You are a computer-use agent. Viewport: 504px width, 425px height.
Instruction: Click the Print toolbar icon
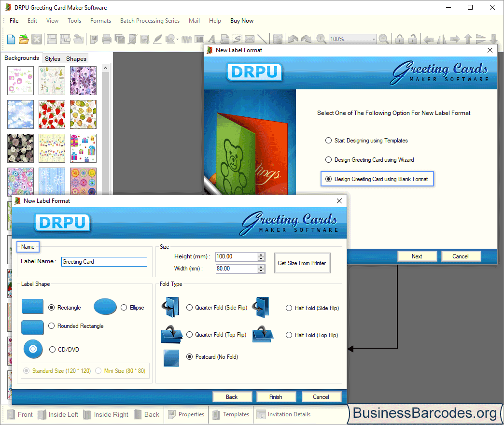[106, 39]
